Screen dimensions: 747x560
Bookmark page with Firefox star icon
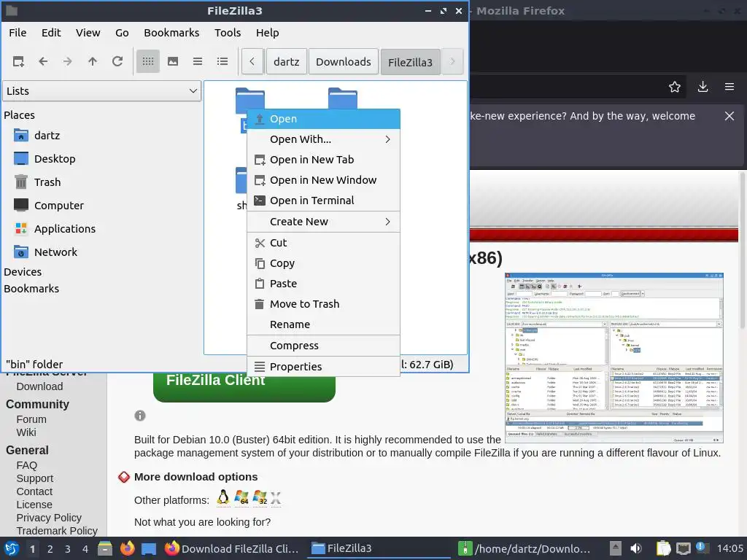click(675, 87)
